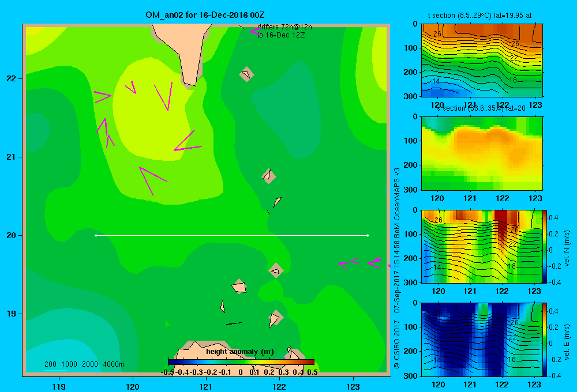Click longitude label 123 below main map
The image size is (577, 392).
pyautogui.click(x=353, y=386)
